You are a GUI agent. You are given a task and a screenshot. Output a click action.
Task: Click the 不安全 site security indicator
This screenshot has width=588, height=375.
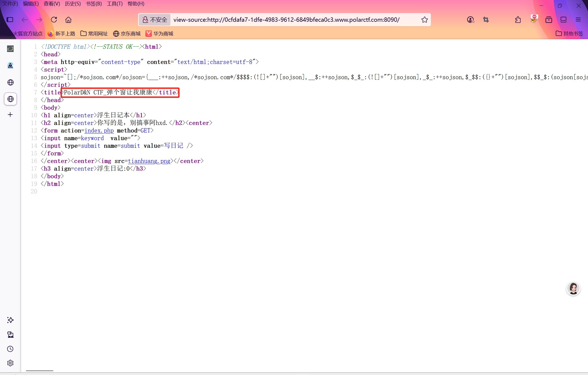155,20
